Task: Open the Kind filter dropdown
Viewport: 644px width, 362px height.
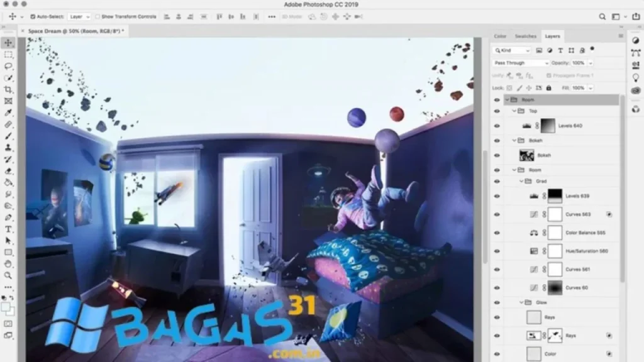Action: (x=512, y=50)
